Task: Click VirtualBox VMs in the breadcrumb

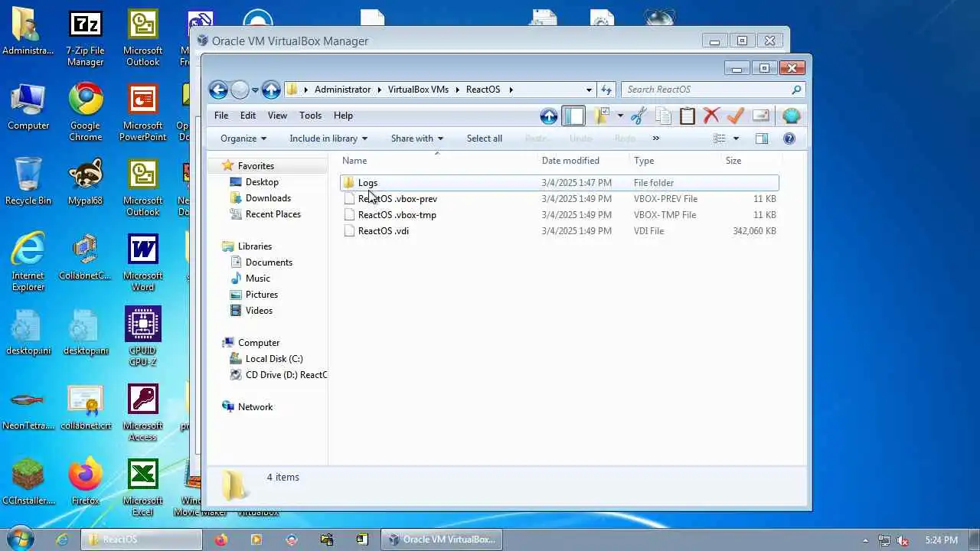Action: coord(418,90)
